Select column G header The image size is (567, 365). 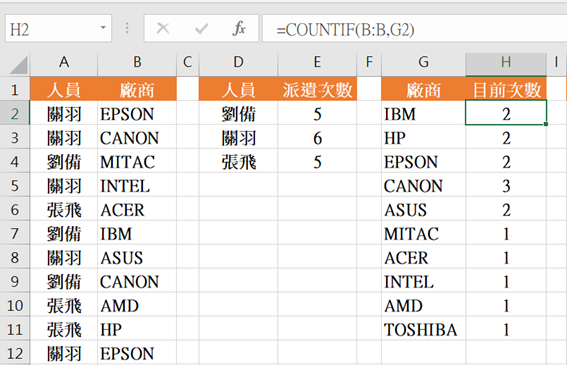click(423, 63)
